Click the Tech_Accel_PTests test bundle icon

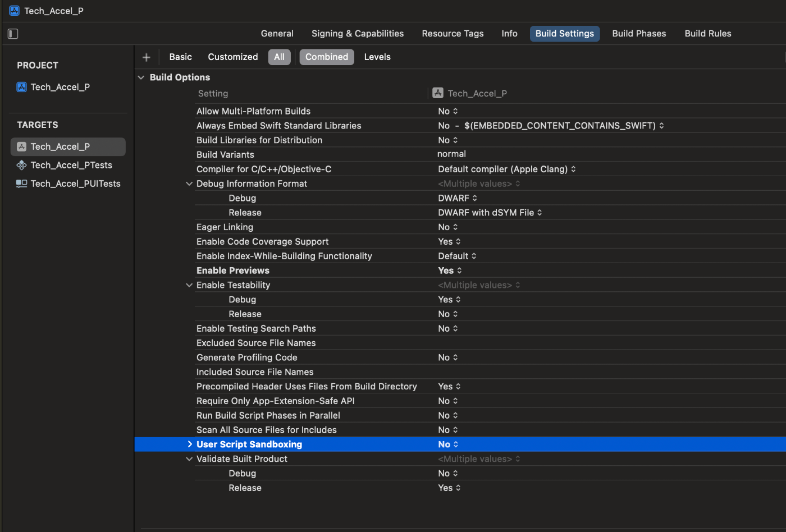pos(21,165)
